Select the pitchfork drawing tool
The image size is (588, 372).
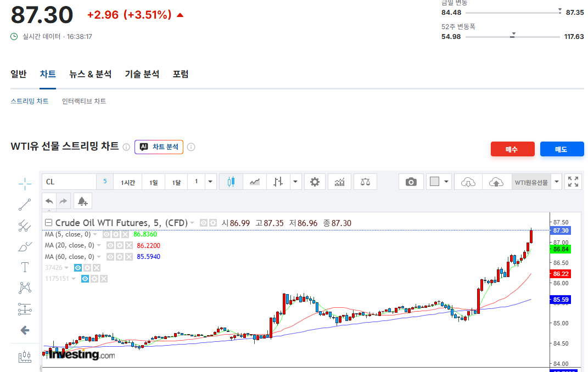tap(25, 226)
